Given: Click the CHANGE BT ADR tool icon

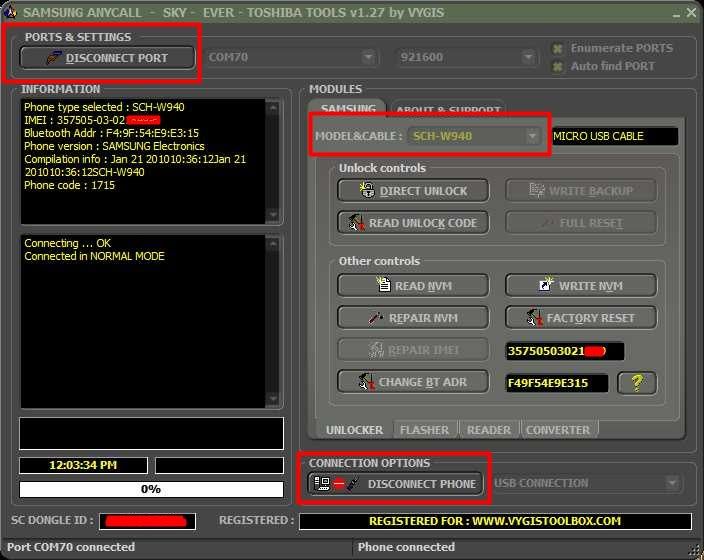Looking at the screenshot, I should click(x=367, y=382).
